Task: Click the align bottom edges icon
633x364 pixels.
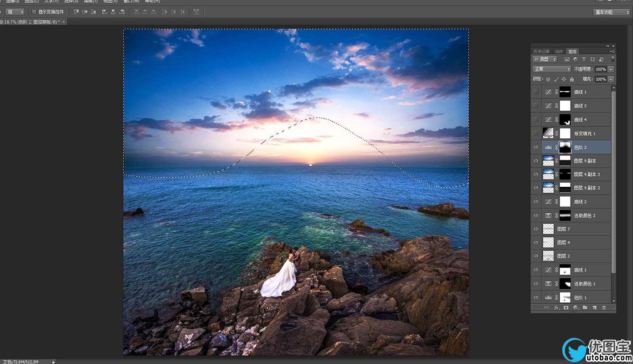Action: [93, 12]
